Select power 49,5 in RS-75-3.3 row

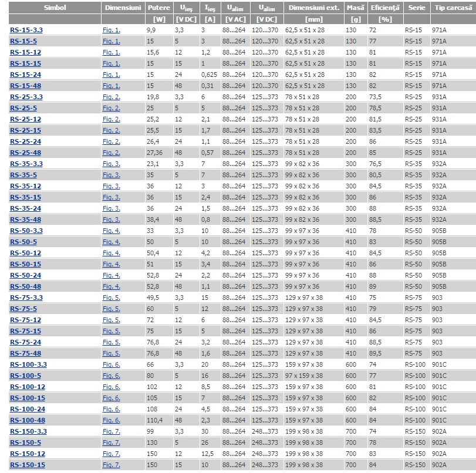pyautogui.click(x=153, y=298)
